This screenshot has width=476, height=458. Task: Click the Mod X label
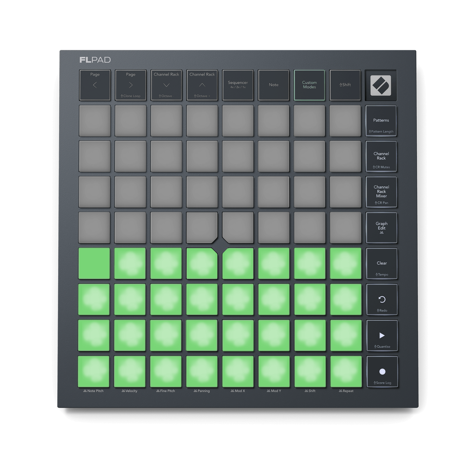(238, 391)
